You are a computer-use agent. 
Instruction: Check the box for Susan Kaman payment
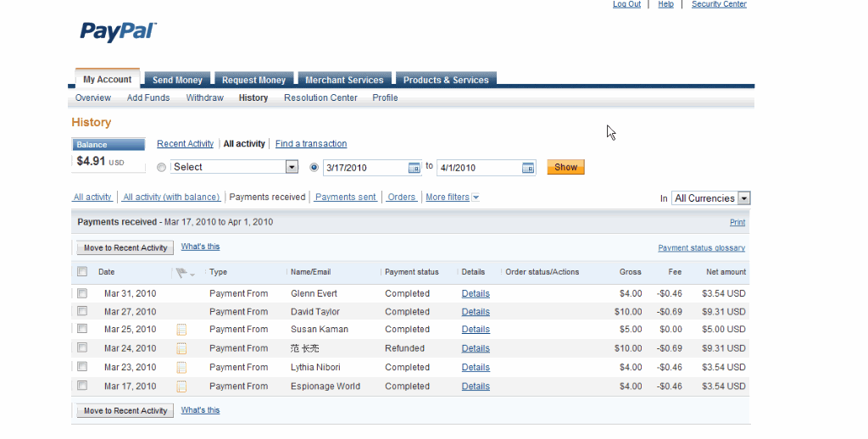pos(82,328)
